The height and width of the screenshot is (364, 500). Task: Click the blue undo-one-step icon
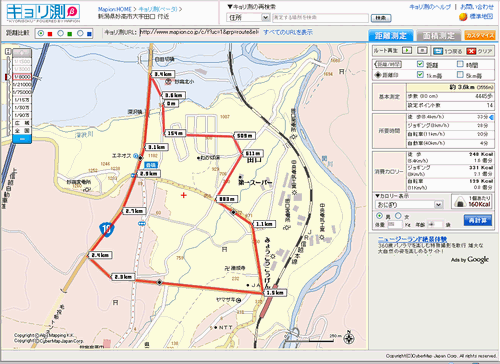click(x=438, y=51)
